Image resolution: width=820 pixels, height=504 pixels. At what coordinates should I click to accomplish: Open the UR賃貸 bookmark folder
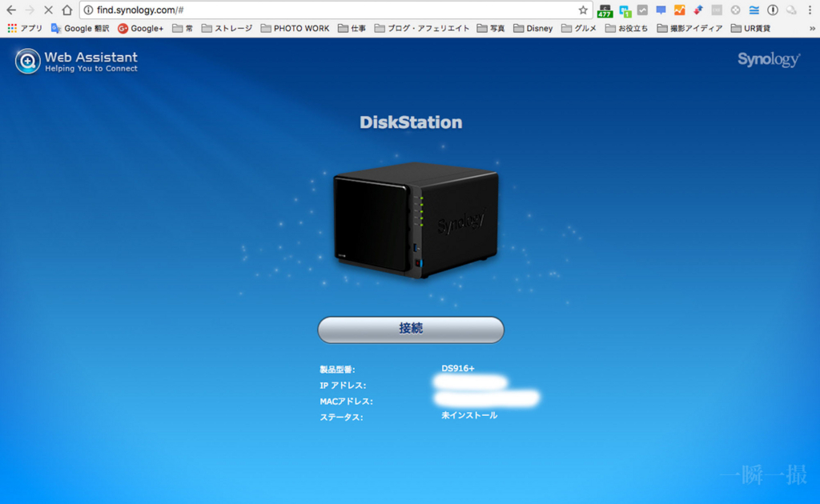pyautogui.click(x=751, y=28)
